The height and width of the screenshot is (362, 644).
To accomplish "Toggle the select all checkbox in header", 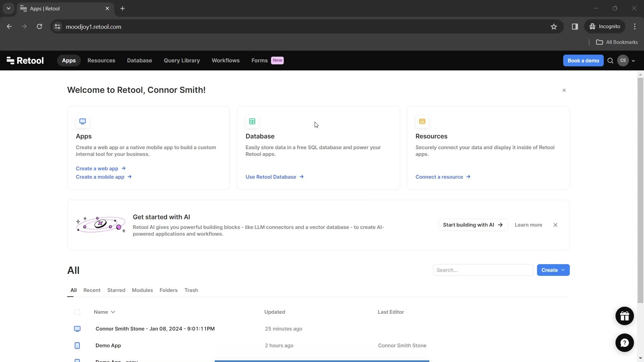I will [77, 312].
